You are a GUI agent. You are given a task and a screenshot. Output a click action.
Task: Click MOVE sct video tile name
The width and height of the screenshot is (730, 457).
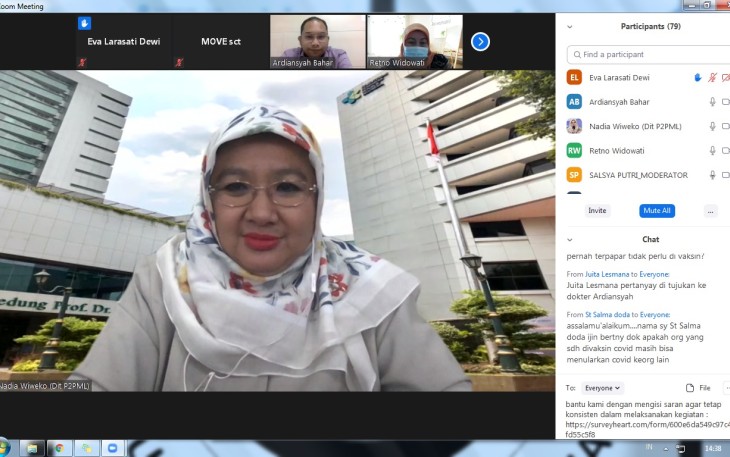[x=221, y=41]
